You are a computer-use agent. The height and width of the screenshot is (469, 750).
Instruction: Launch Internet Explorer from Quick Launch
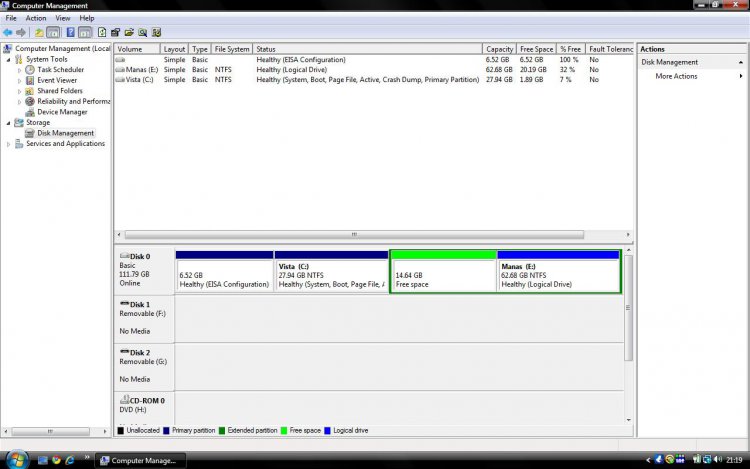pyautogui.click(x=69, y=460)
